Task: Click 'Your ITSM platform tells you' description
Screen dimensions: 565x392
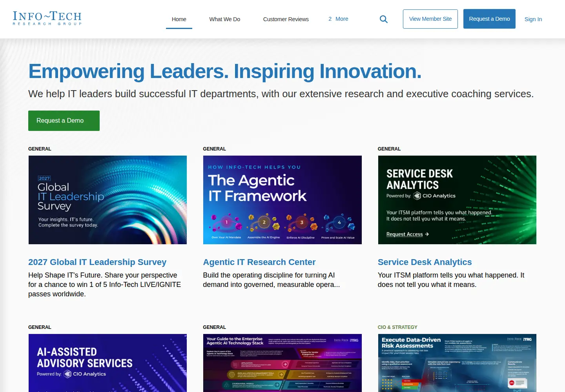Action: tap(451, 280)
